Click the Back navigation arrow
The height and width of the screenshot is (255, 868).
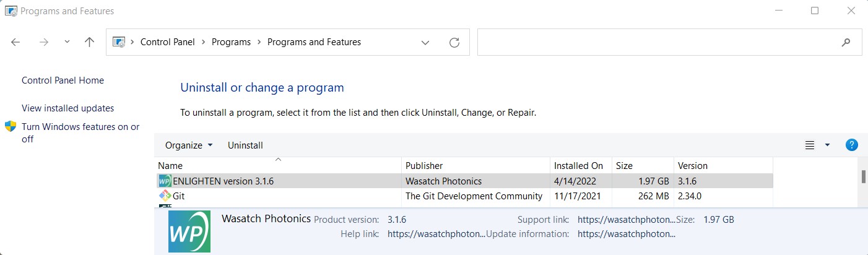click(16, 42)
